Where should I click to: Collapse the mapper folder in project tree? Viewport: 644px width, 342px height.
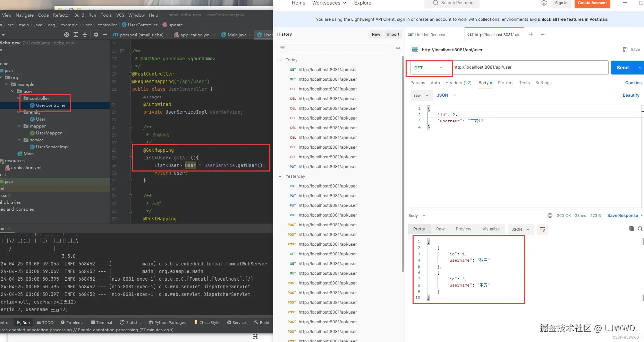pos(19,126)
